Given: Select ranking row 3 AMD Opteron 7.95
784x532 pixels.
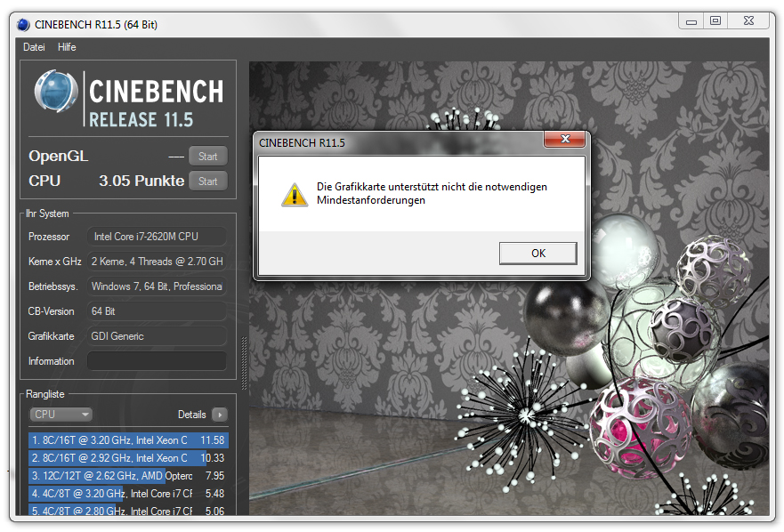Looking at the screenshot, I should pyautogui.click(x=128, y=475).
